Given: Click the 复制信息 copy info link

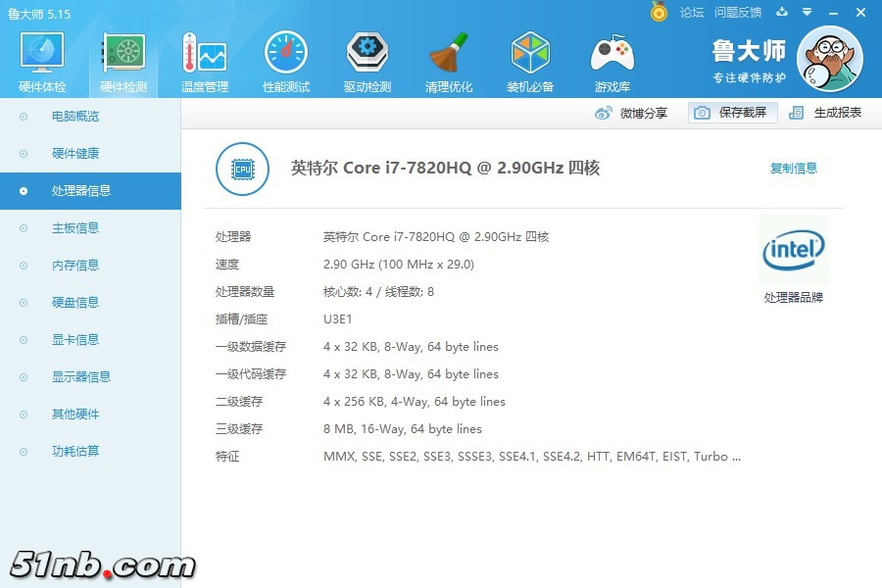Looking at the screenshot, I should 793,169.
